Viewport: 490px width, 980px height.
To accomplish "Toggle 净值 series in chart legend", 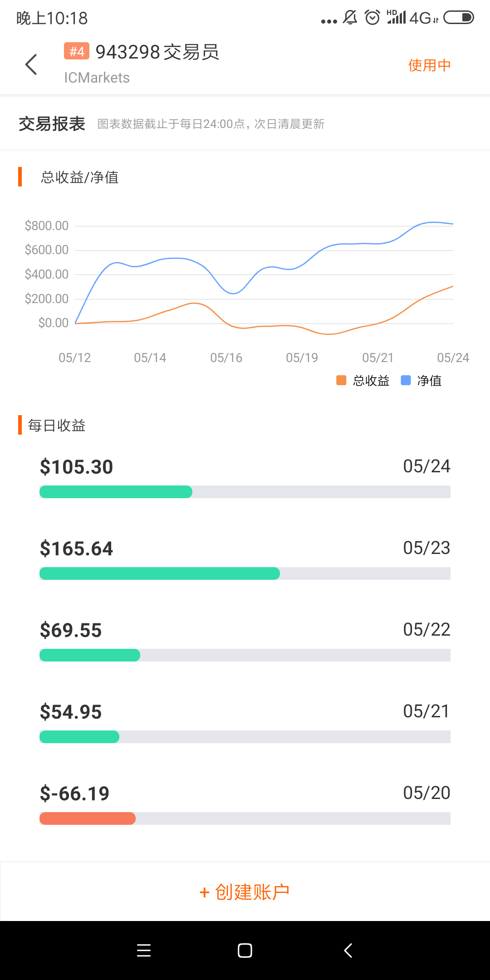I will coord(421,381).
